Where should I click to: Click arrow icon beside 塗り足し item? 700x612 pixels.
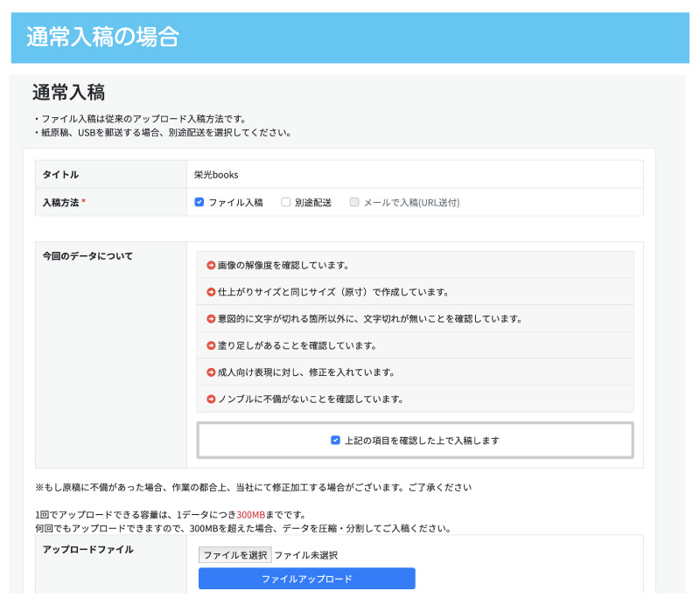[211, 345]
